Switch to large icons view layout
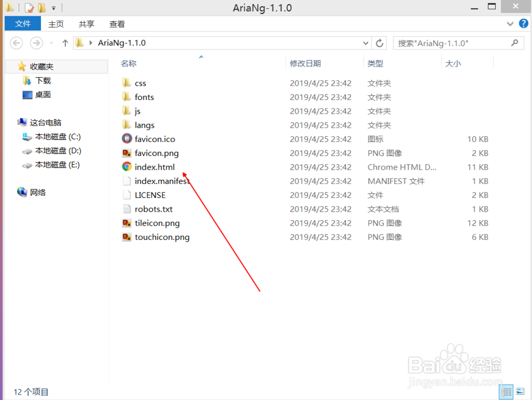This screenshot has height=400, width=532. click(520, 392)
